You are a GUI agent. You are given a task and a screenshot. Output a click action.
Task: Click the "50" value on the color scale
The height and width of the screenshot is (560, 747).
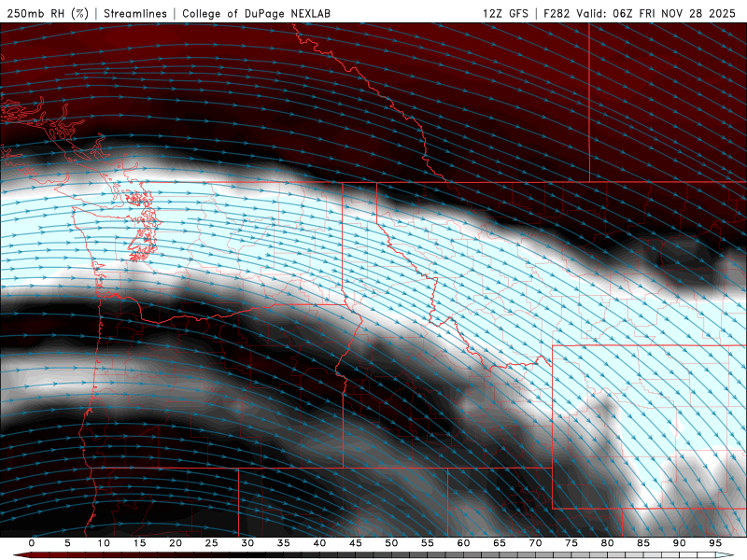click(x=391, y=543)
